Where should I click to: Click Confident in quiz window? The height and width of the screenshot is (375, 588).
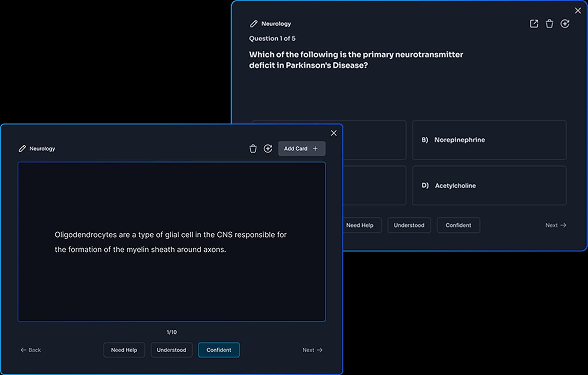click(x=458, y=225)
